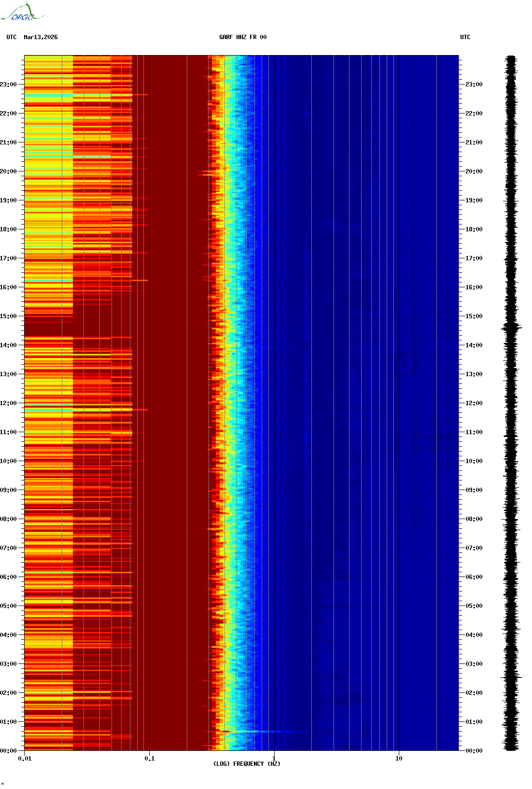Viewport: 532px width, 789px height.
Task: Click the left-axis '20:00' time label
Action: 8,171
